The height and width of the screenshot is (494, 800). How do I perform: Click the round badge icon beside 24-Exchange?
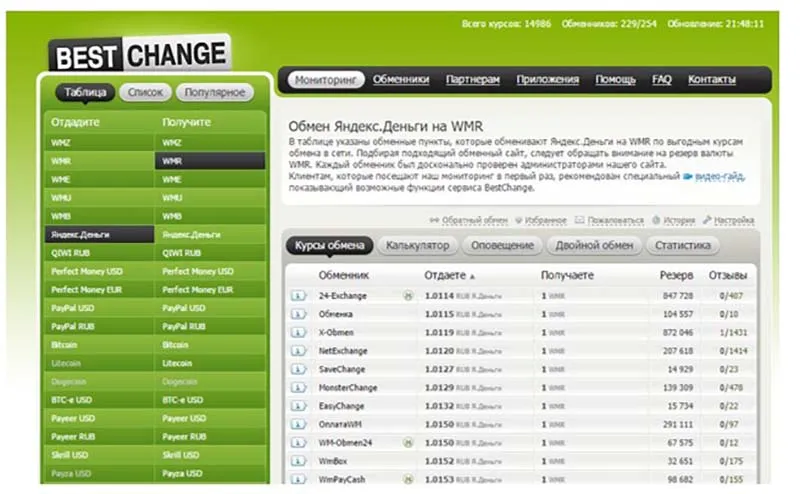point(408,295)
